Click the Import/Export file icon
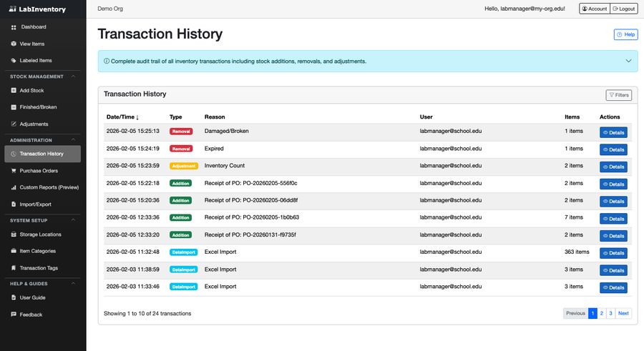Image resolution: width=644 pixels, height=351 pixels. [14, 204]
